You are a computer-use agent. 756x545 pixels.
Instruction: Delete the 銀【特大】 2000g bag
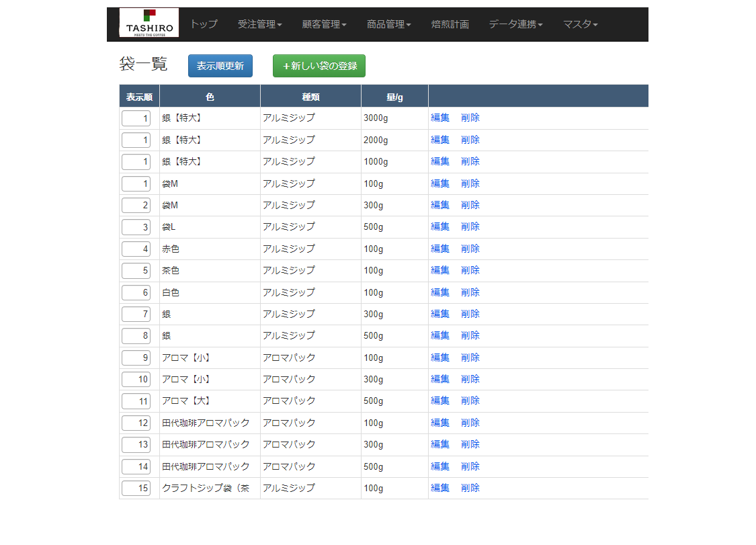pos(470,140)
